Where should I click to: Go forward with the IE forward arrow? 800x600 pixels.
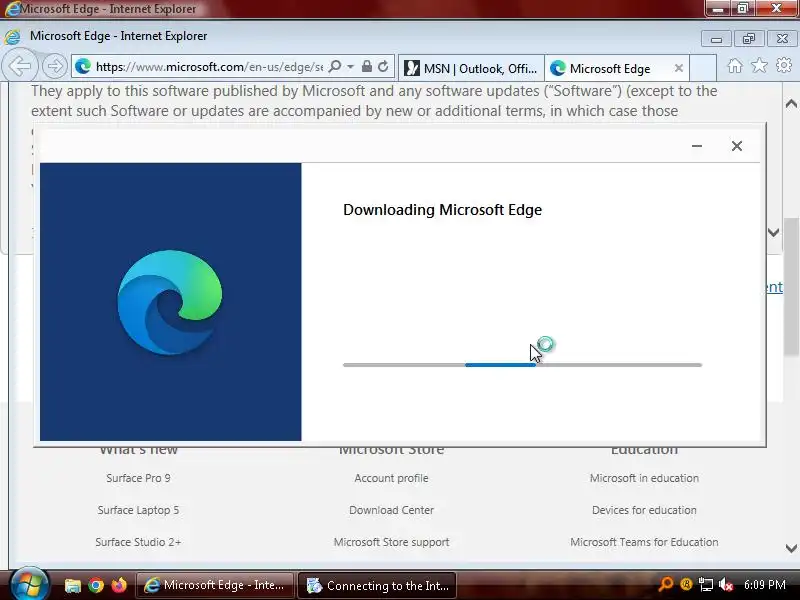pos(55,66)
